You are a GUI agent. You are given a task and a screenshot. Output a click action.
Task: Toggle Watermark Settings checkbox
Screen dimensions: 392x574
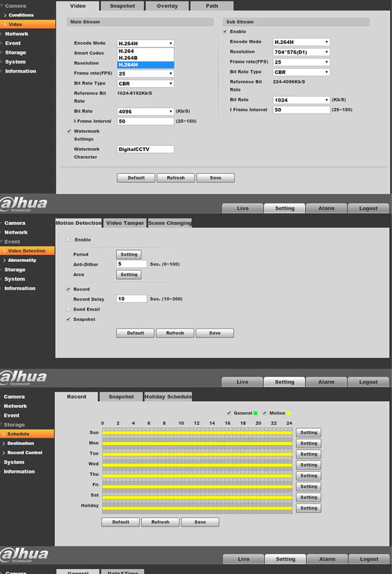(x=69, y=131)
